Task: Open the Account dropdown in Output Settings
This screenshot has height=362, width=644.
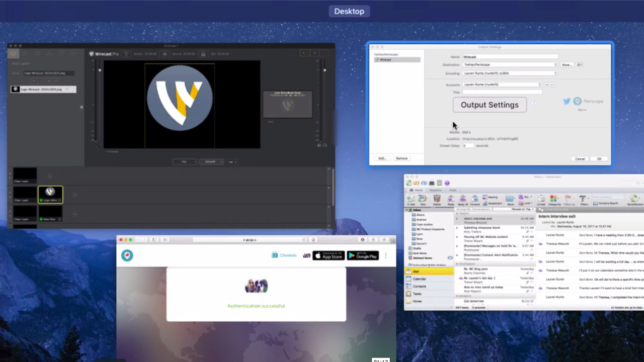Action: coord(502,84)
